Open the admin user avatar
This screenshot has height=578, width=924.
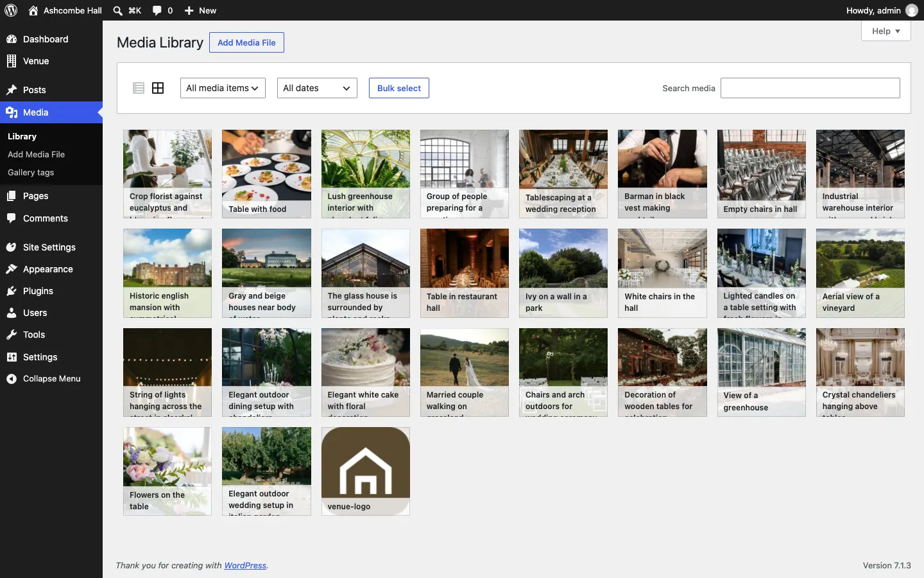click(x=912, y=10)
